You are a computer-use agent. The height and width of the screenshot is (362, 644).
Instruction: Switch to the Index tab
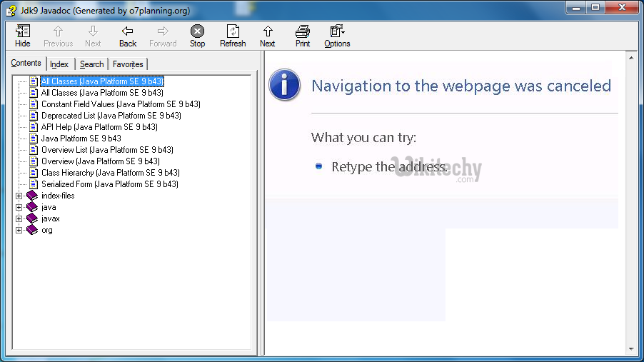coord(59,64)
